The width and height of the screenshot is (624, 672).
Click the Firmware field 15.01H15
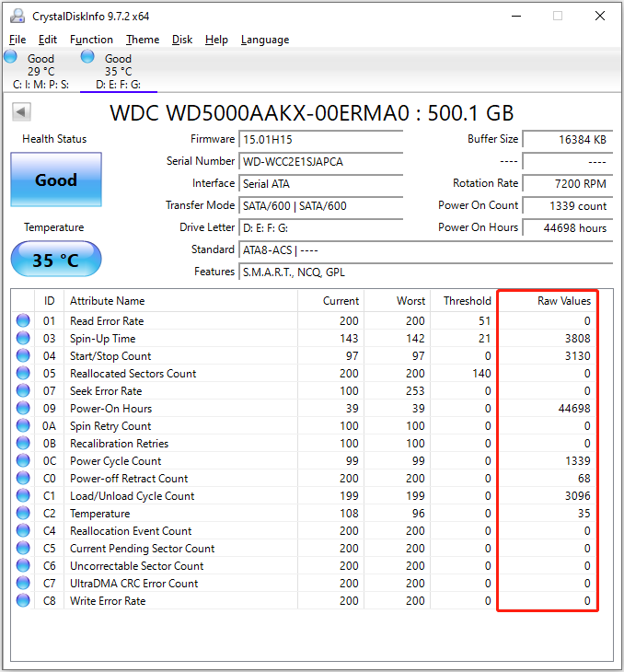pyautogui.click(x=321, y=139)
